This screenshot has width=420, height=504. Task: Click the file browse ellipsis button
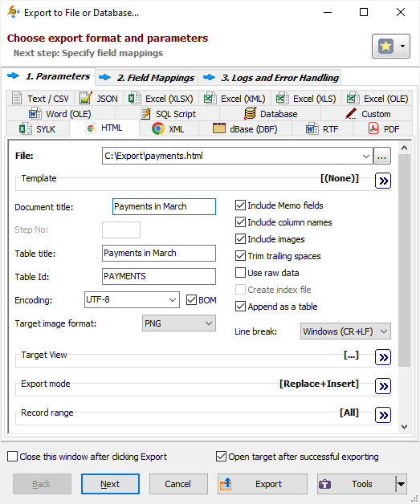coord(382,156)
